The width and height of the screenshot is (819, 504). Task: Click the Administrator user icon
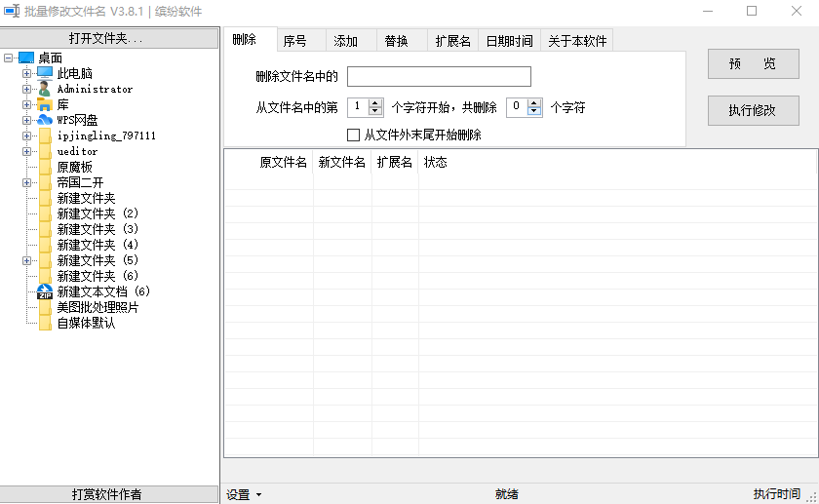(45, 89)
